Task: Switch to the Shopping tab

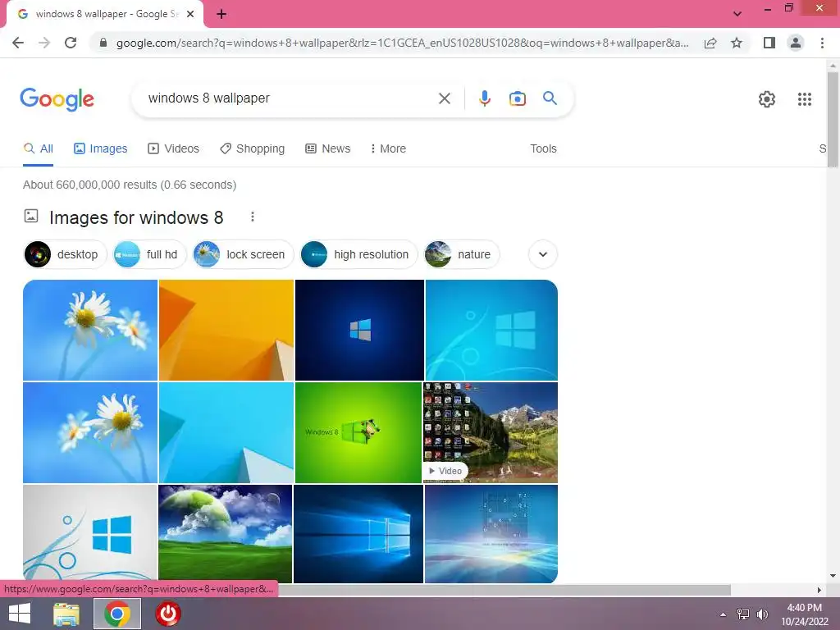Action: (x=253, y=149)
